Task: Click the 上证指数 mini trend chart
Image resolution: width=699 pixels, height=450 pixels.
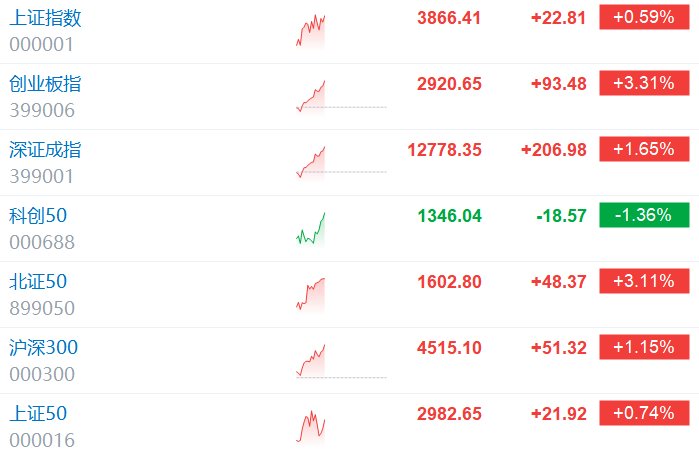Action: 311,30
